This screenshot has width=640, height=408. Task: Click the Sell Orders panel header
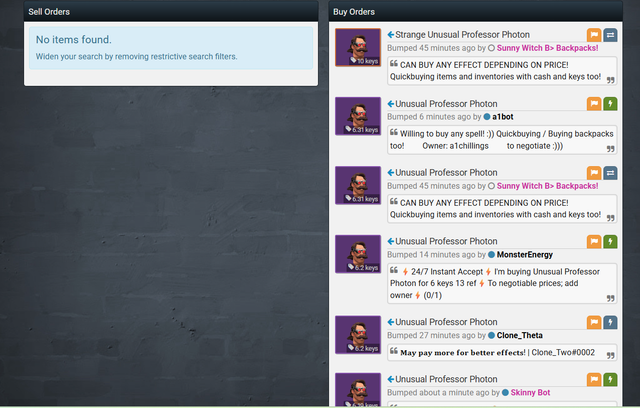click(171, 11)
